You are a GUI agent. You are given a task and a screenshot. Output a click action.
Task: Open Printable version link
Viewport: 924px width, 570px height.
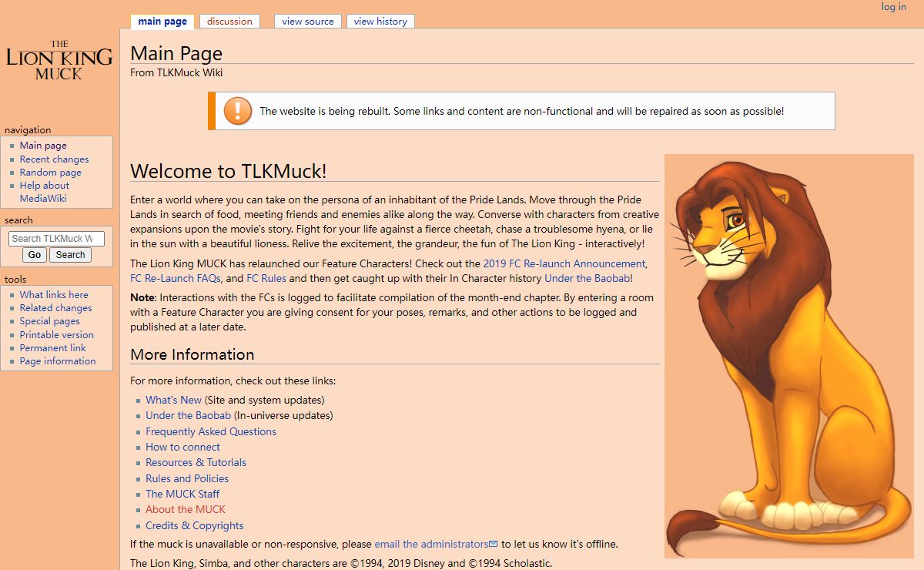tap(56, 335)
